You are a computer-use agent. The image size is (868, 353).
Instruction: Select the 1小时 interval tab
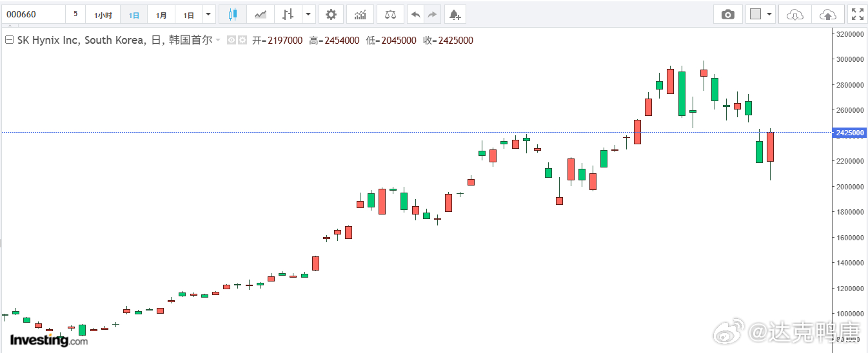click(x=103, y=14)
